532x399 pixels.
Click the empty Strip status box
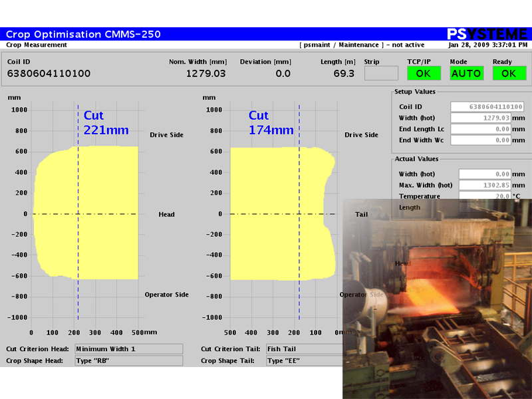(381, 73)
